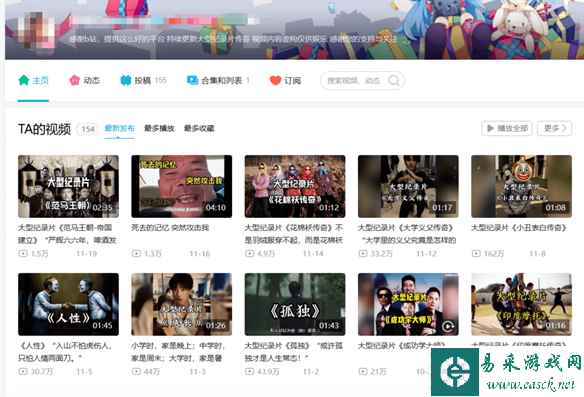Screen dimensions: 584x397
Task: Sort videos by 最多收藏
Action: click(x=199, y=128)
